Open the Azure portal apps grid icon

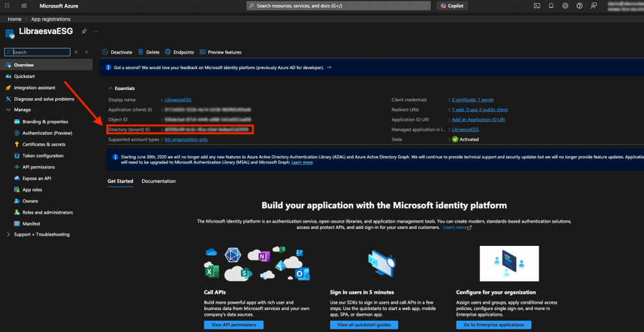click(x=7, y=6)
